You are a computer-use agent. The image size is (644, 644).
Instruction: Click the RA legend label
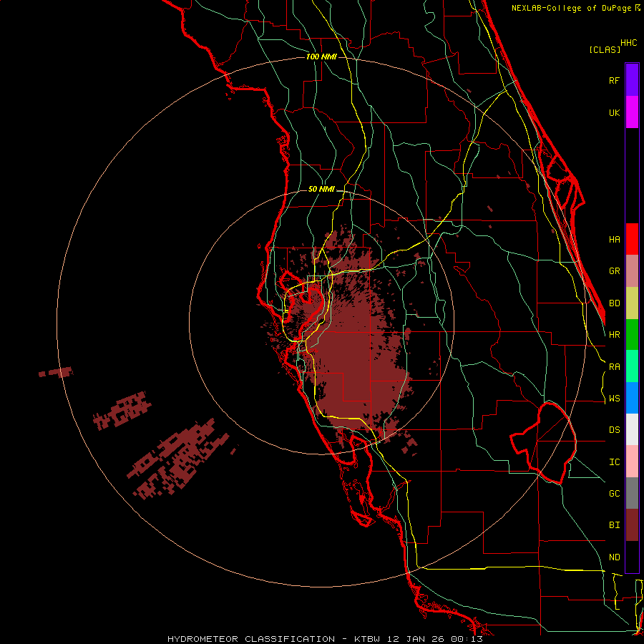tap(614, 367)
